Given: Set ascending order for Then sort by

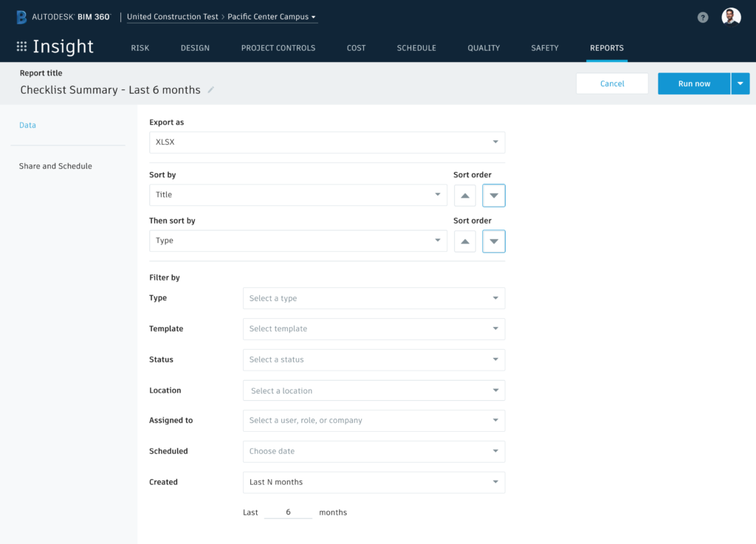Looking at the screenshot, I should (x=464, y=241).
